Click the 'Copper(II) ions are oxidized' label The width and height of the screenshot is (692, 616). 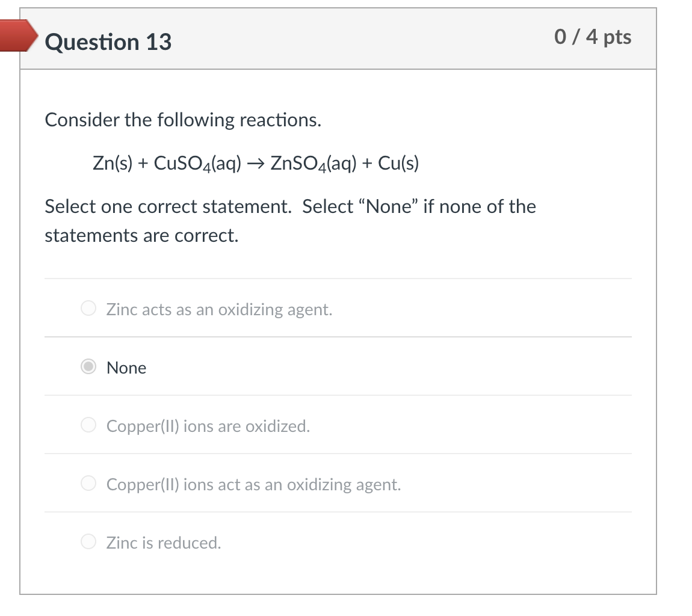(x=208, y=426)
